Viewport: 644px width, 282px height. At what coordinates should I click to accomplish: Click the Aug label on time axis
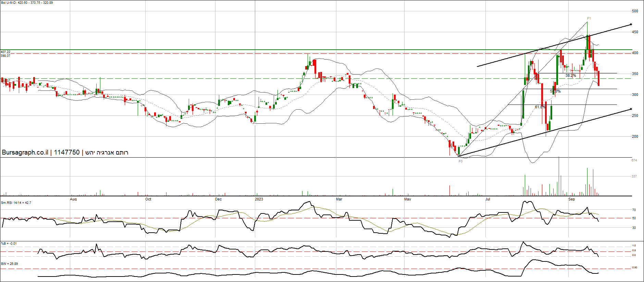point(73,199)
